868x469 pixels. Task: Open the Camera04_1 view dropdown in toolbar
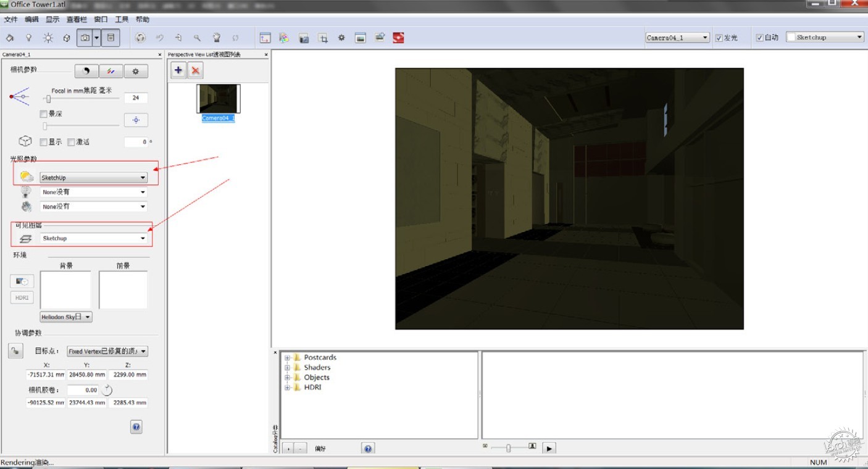pos(677,38)
